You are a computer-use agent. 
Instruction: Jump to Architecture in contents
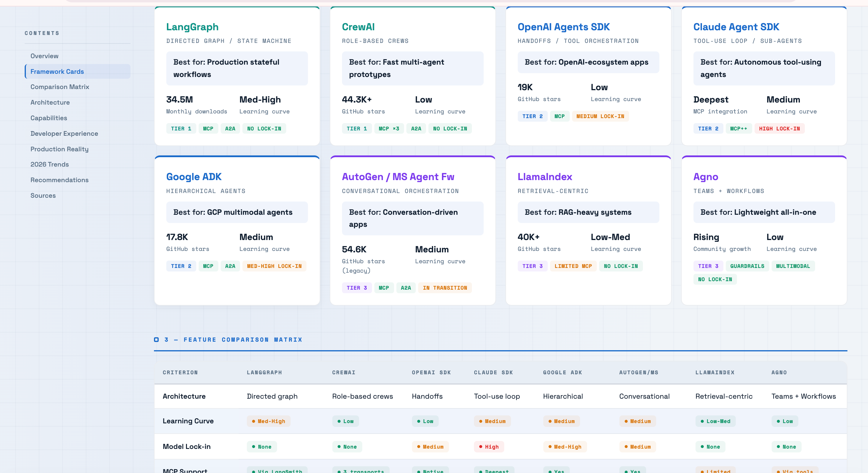click(50, 103)
